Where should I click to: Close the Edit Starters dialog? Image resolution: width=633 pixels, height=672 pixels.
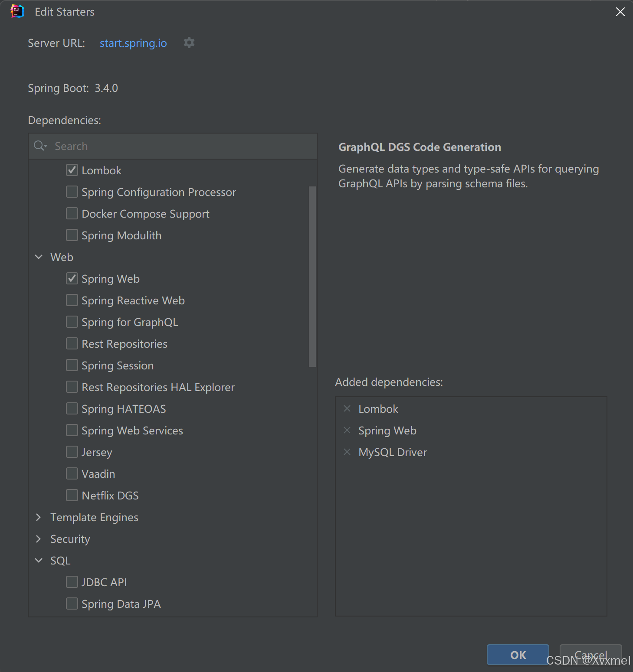[x=620, y=12]
